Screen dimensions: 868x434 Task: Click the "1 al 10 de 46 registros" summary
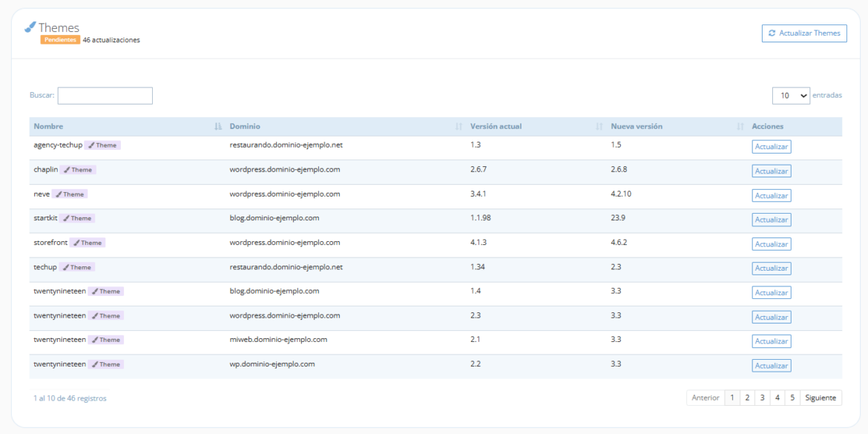(70, 398)
